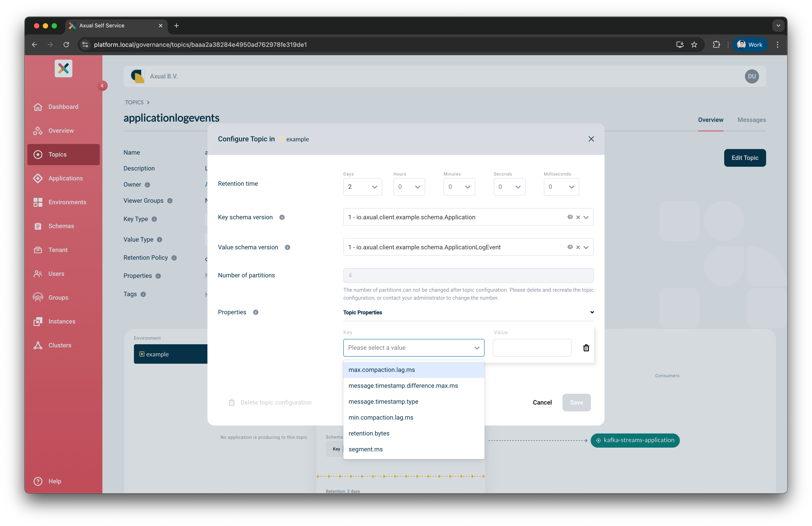Click the trash icon to remove the property row
Screen dimensions: 812x526
click(x=586, y=348)
